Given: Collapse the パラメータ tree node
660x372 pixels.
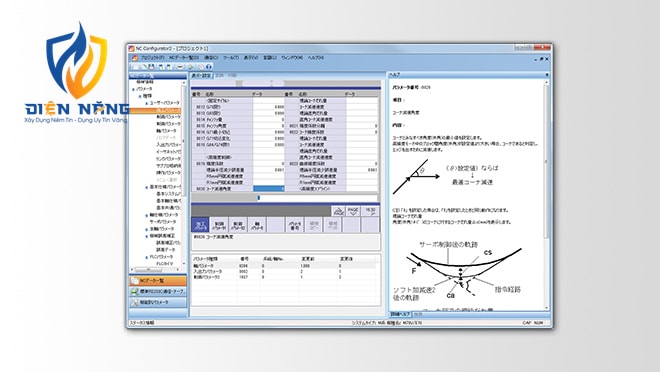Looking at the screenshot, I should tap(134, 89).
